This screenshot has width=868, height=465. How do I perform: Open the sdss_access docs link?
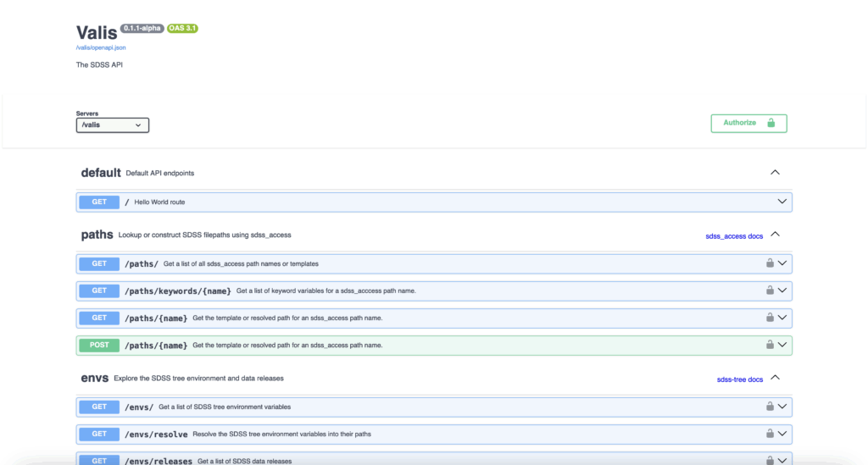pos(734,236)
